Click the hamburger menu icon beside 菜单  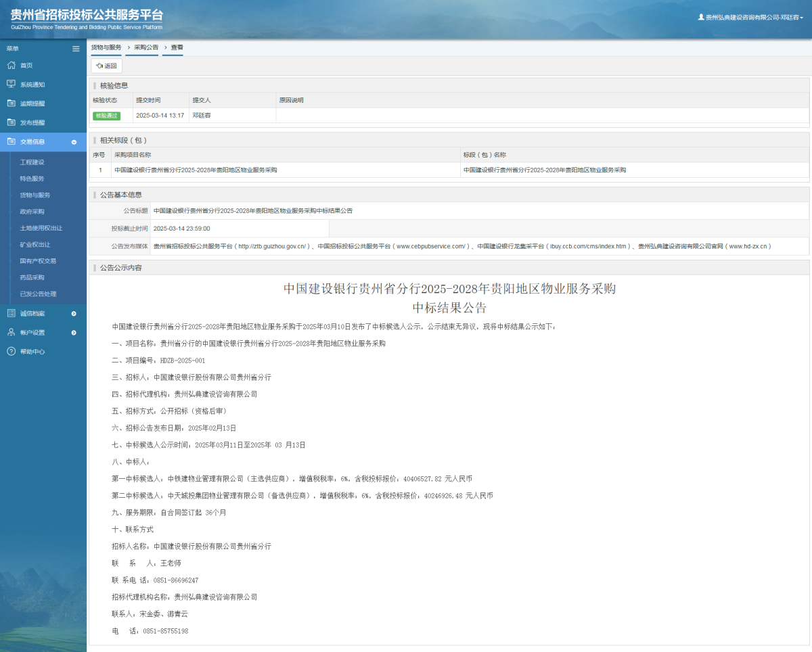[76, 48]
